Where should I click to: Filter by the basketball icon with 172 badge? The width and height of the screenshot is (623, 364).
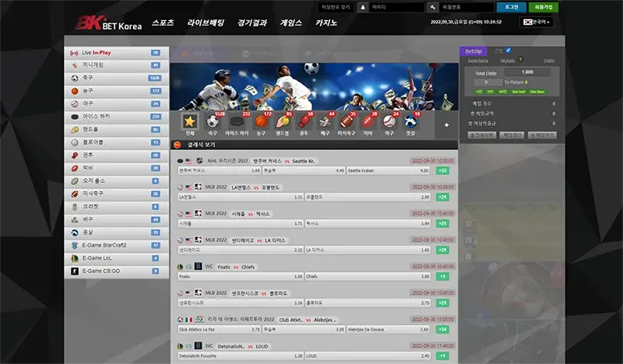pyautogui.click(x=261, y=121)
